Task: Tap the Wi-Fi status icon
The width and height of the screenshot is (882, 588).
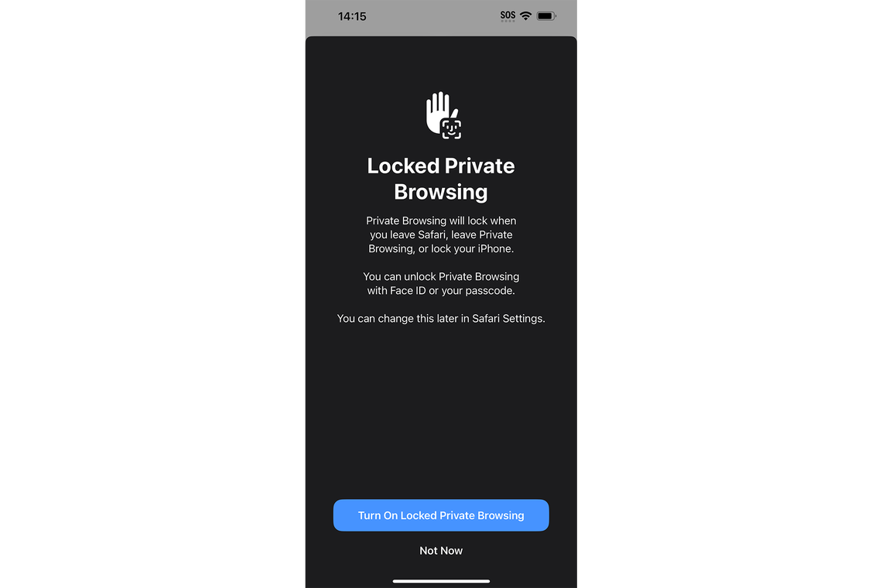Action: (x=525, y=15)
